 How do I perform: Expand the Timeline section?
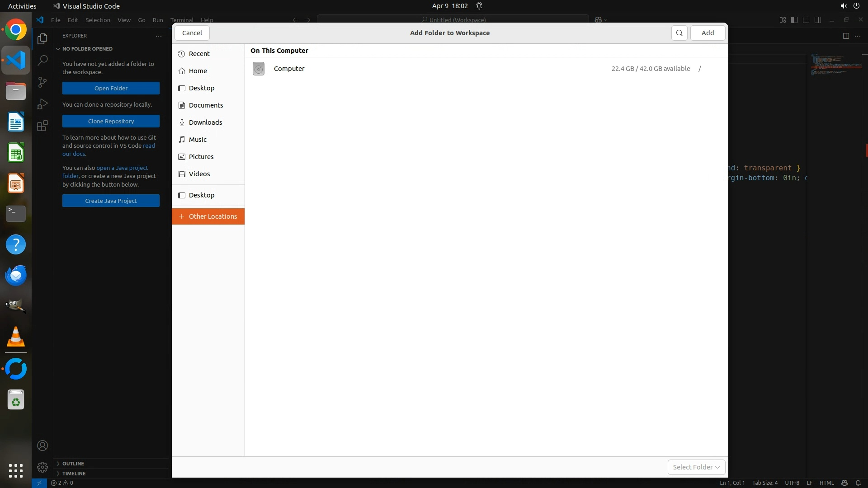point(74,474)
